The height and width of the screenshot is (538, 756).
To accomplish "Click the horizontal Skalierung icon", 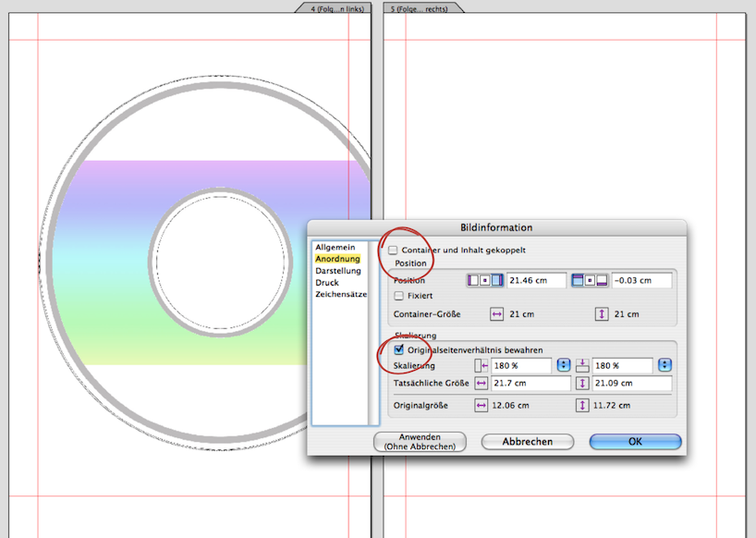I will [x=480, y=366].
